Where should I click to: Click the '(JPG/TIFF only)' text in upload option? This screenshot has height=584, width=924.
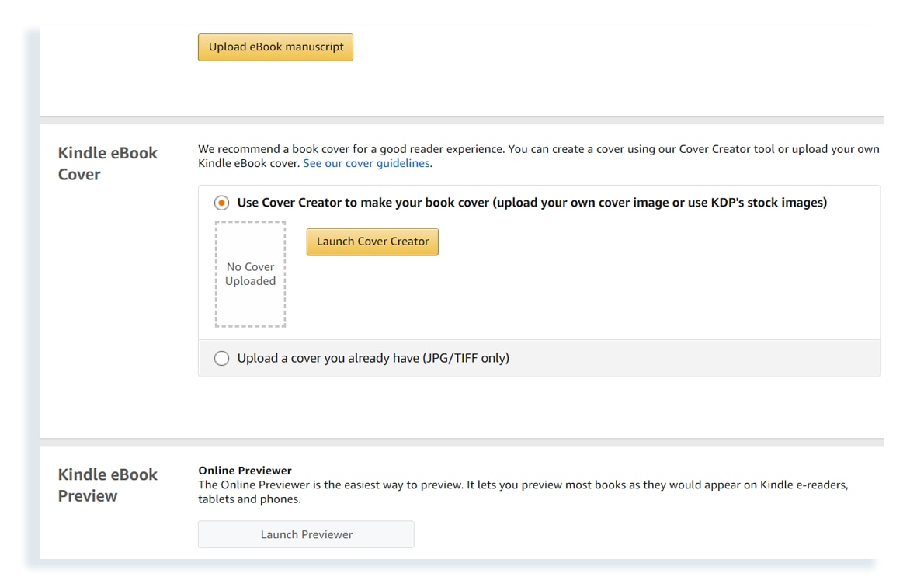[x=466, y=358]
